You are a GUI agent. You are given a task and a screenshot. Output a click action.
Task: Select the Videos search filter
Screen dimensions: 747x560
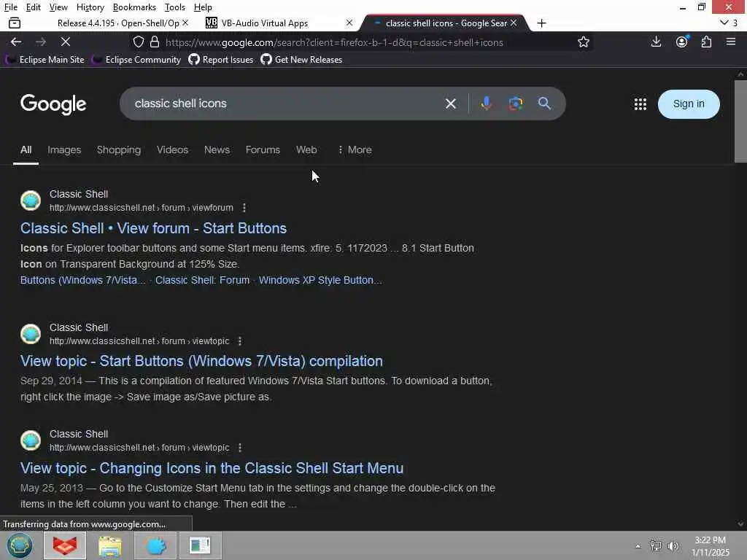coord(172,149)
